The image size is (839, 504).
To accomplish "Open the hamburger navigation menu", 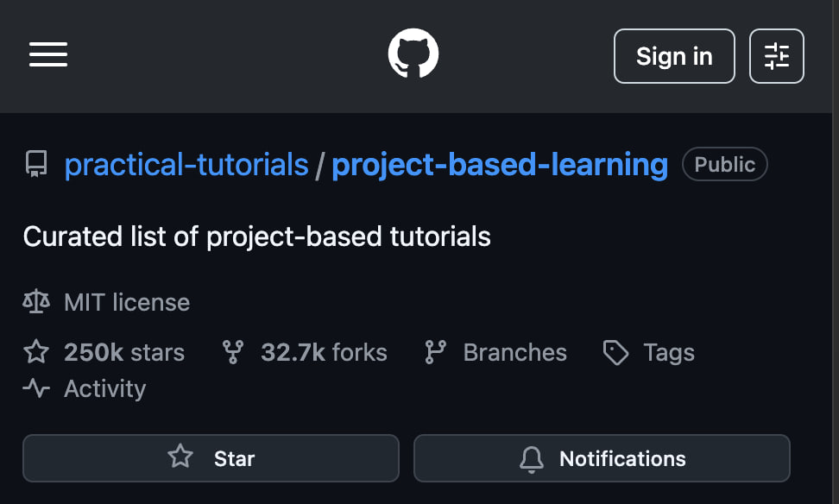I will (x=48, y=55).
